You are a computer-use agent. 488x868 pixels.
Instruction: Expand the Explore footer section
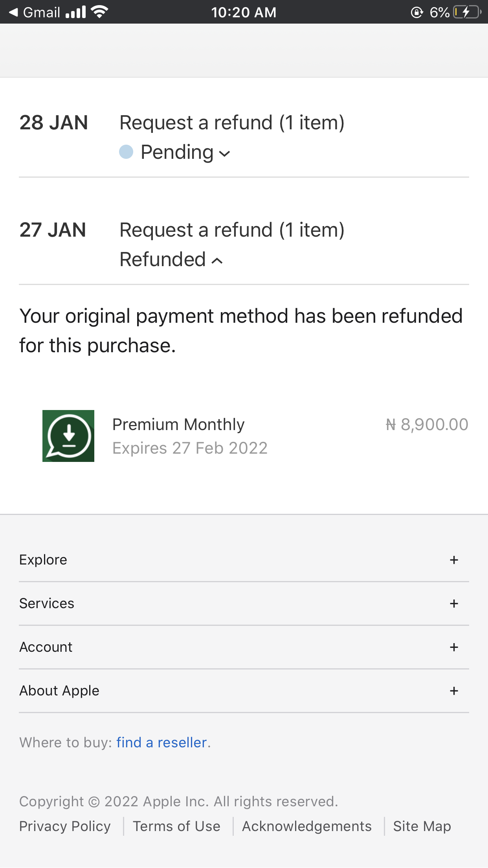tap(454, 560)
